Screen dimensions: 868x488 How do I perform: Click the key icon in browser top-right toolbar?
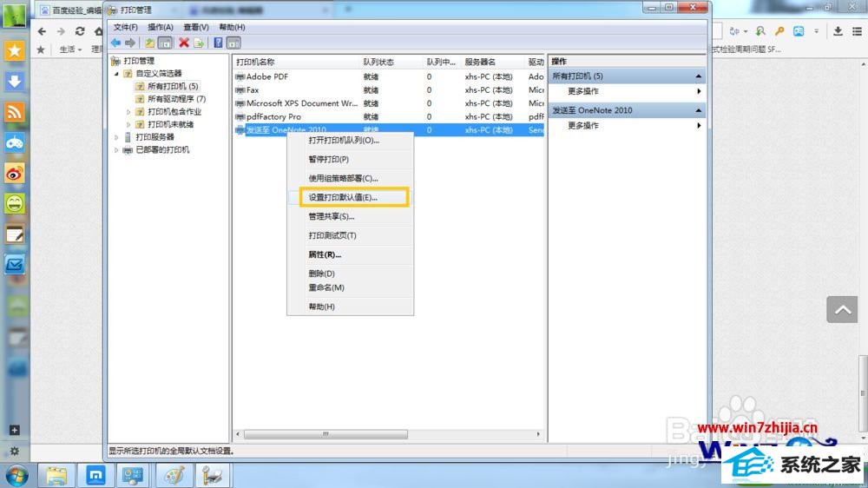tap(779, 31)
